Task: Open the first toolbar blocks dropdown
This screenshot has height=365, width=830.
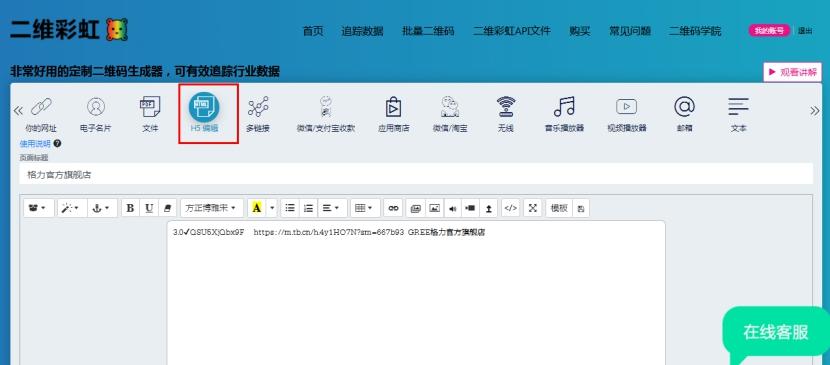Action: pyautogui.click(x=38, y=208)
